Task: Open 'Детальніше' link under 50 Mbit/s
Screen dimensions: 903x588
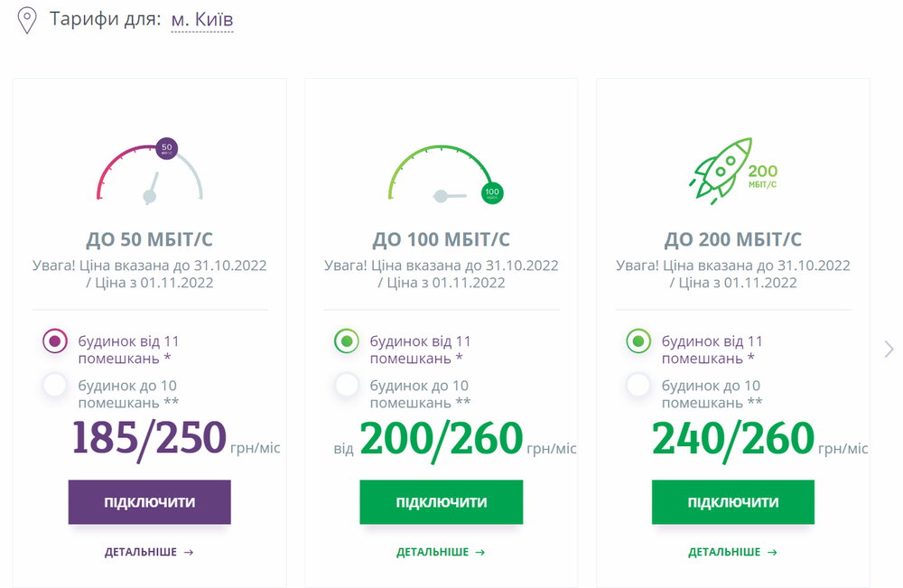Action: [x=149, y=552]
